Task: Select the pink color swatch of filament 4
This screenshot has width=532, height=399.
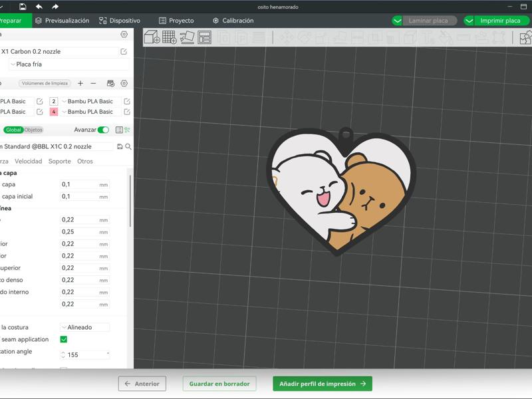Action: 54,112
